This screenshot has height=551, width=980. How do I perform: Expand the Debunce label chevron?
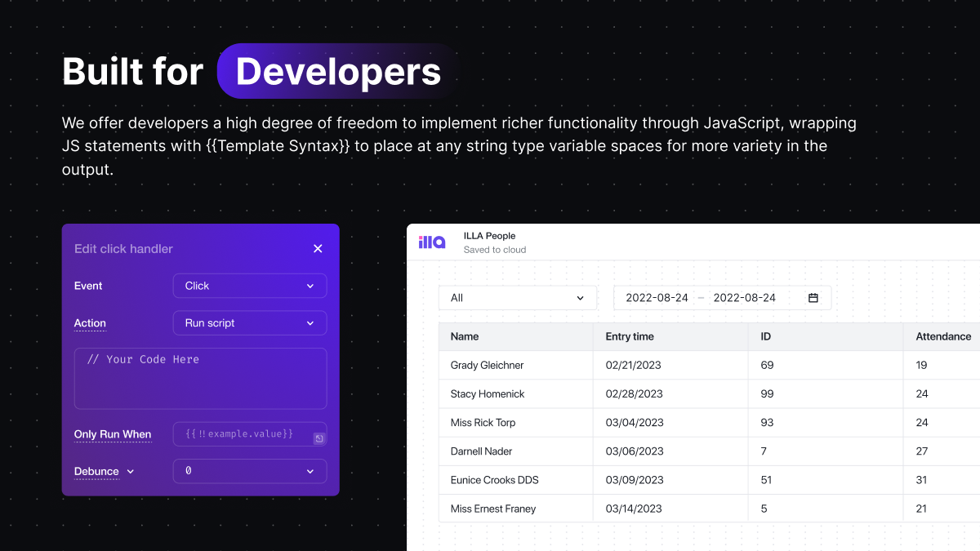click(130, 471)
